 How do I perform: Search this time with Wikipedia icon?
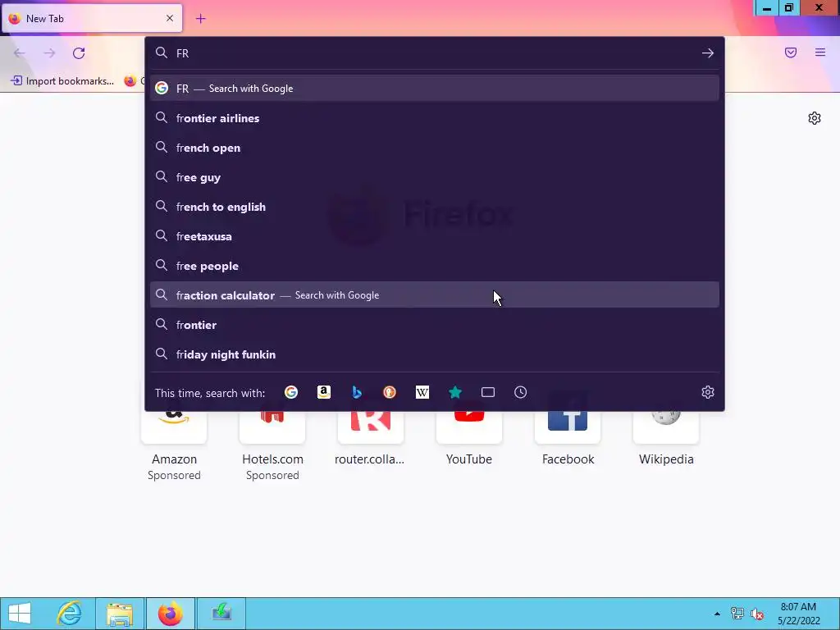(422, 393)
